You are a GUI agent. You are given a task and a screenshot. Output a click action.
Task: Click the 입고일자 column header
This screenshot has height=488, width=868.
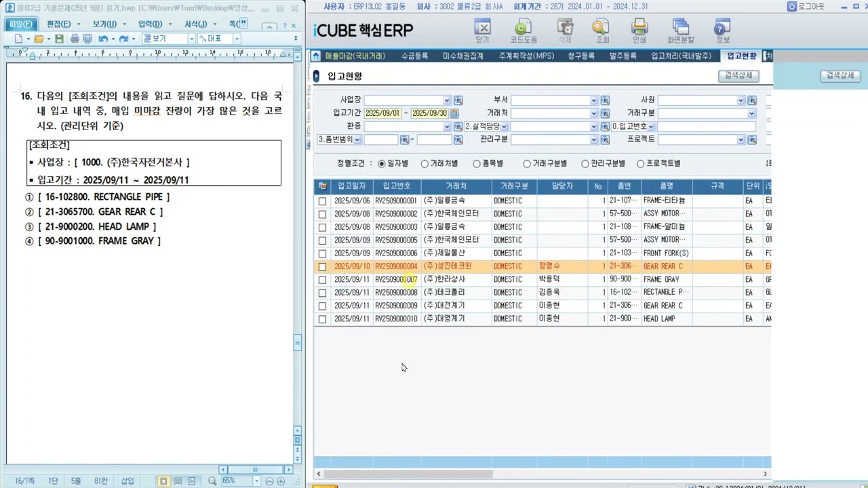point(351,186)
